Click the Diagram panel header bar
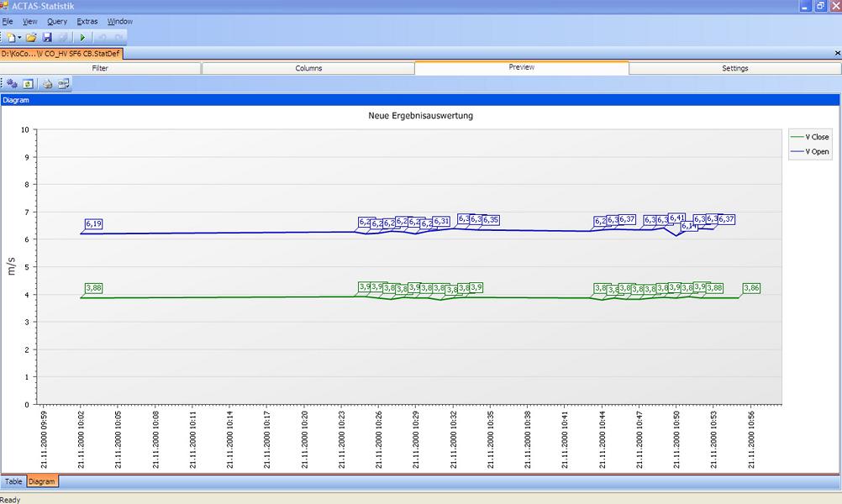 [420, 100]
